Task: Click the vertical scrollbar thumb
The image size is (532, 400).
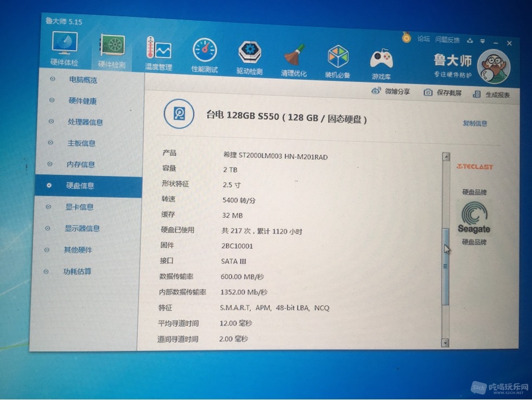Action: pos(446,266)
